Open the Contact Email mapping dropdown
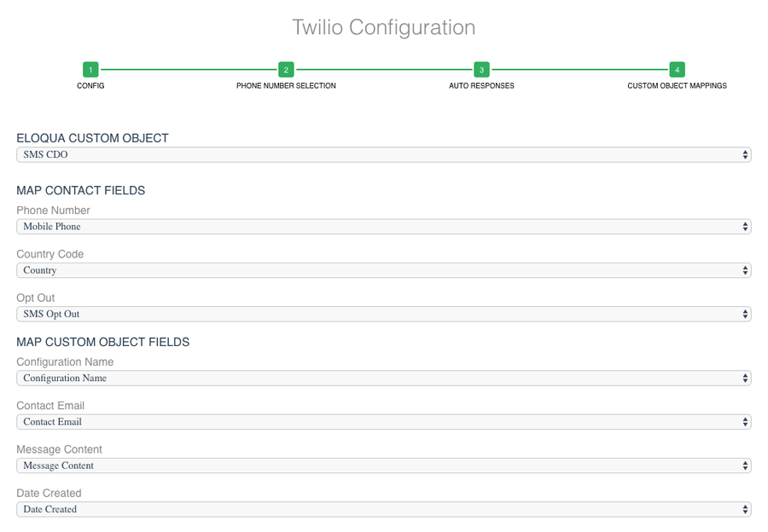This screenshot has height=532, width=768. [x=383, y=422]
